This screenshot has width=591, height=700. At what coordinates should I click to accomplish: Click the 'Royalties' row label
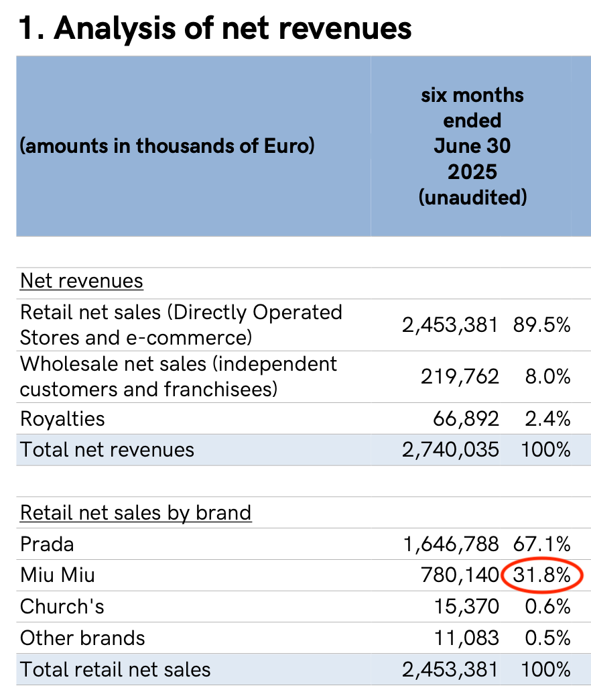(62, 419)
